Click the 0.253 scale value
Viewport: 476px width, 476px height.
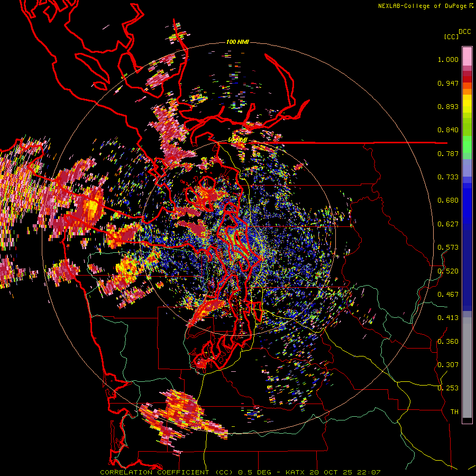point(448,388)
